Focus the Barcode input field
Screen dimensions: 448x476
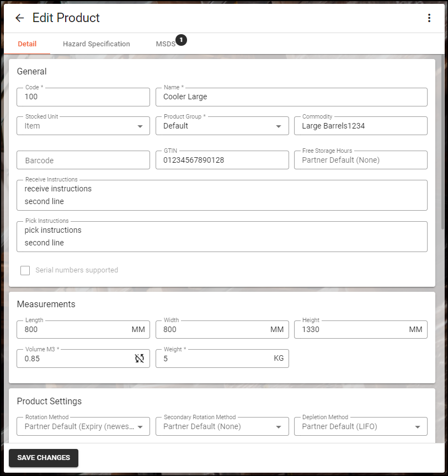click(x=83, y=160)
